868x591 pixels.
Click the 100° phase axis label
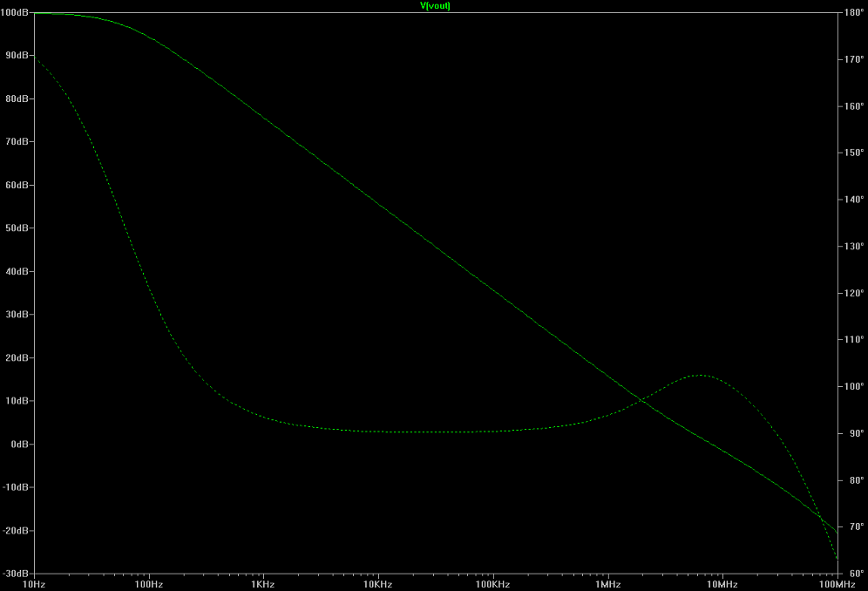click(x=854, y=387)
